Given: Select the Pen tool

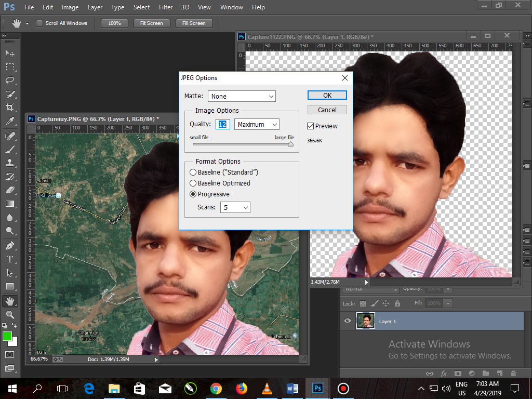Looking at the screenshot, I should pyautogui.click(x=10, y=245).
